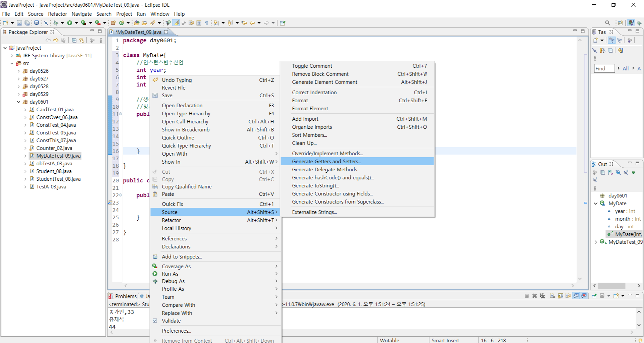Screen dimensions: 644x343
Task: Click the Open Type toolbar icon
Action: (137, 23)
